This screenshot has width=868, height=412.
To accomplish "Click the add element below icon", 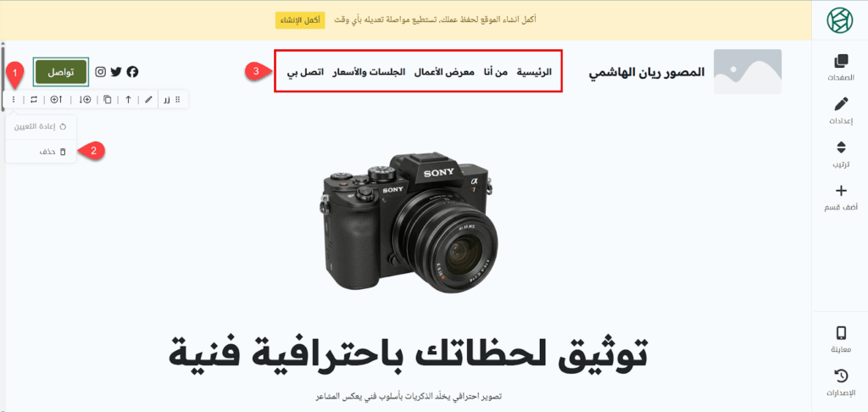I will click(x=85, y=100).
